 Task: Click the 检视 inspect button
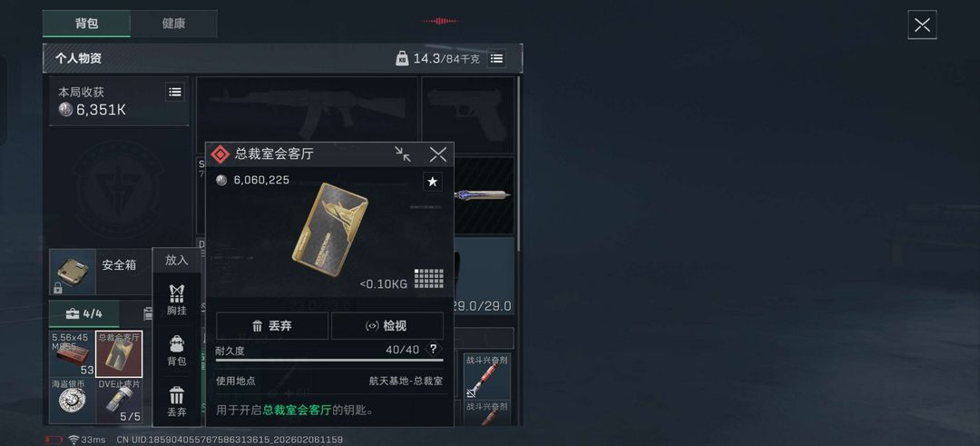click(x=387, y=326)
